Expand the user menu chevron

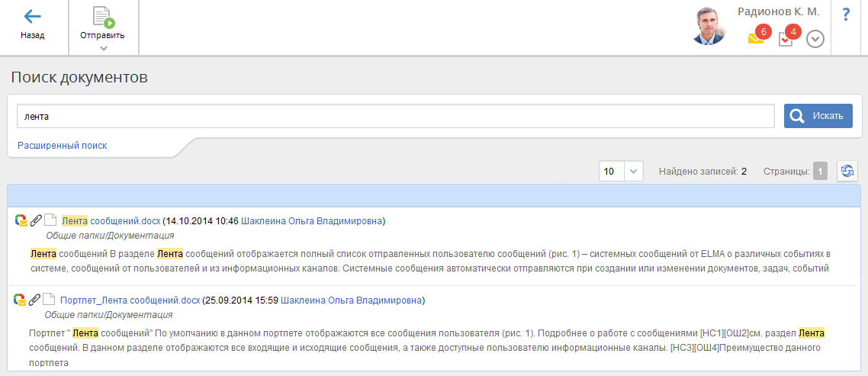pos(815,39)
